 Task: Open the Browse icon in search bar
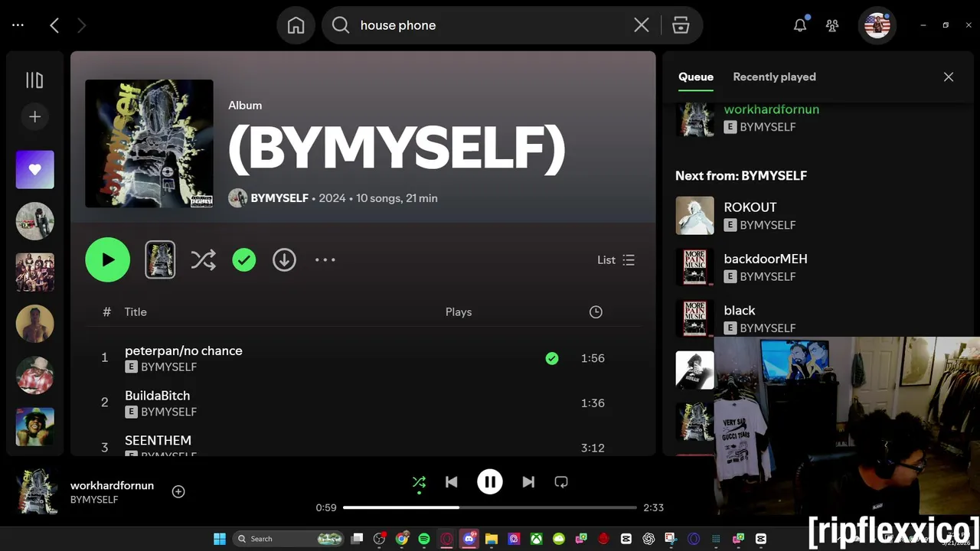(x=681, y=25)
